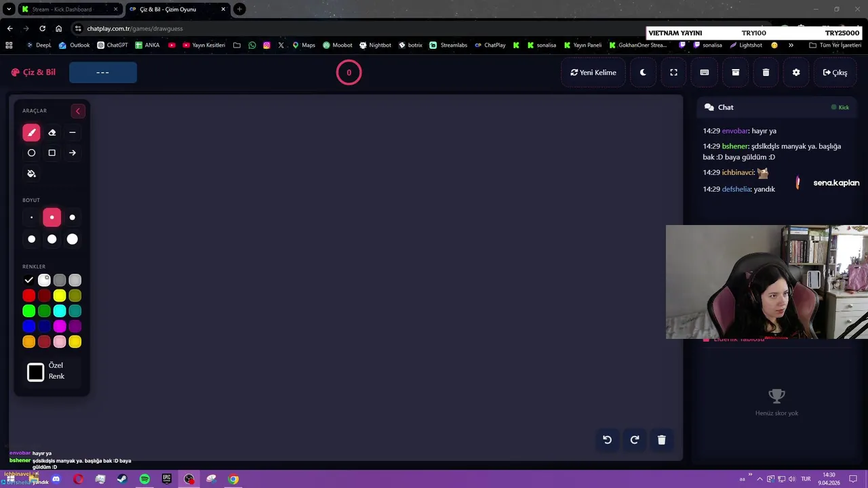Pick the red color swatch
Screen dimensions: 868x488
28,296
